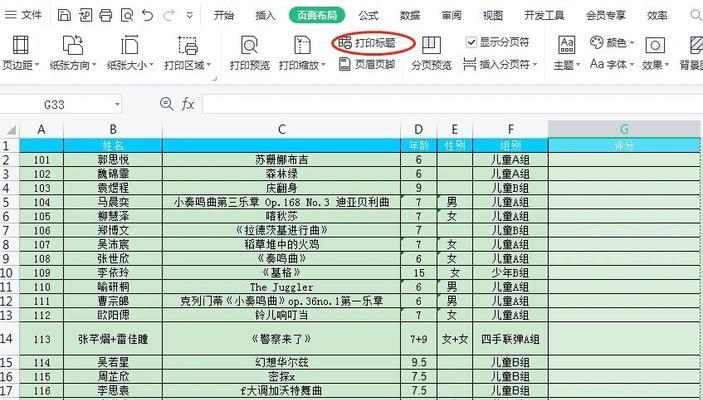Click the 打印预览 ribbon icon
The width and height of the screenshot is (703, 400).
tap(250, 45)
